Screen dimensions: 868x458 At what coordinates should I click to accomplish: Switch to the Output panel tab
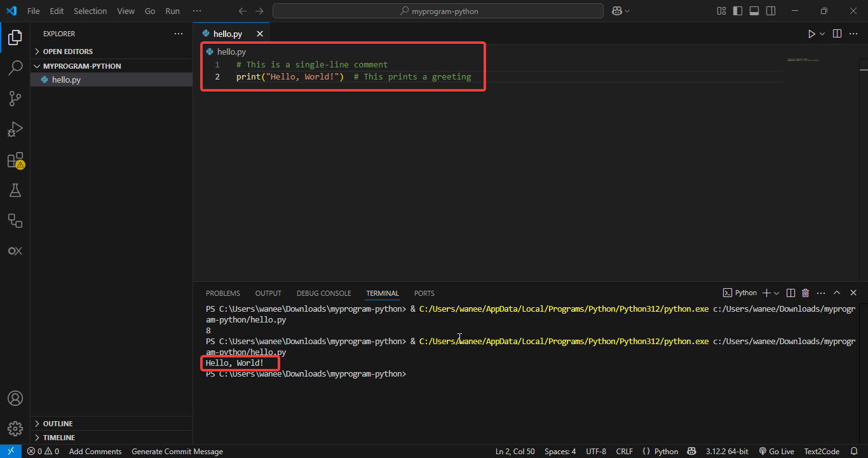pos(268,293)
